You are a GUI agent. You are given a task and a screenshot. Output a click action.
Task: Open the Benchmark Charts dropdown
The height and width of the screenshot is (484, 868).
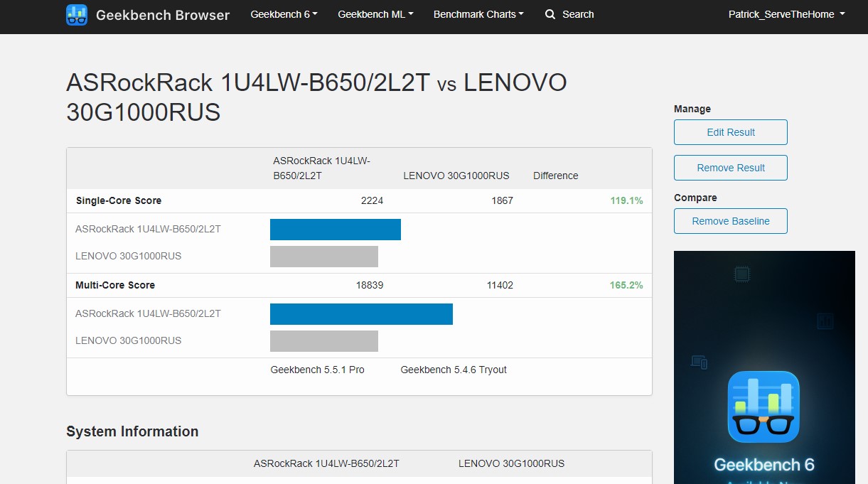point(478,14)
